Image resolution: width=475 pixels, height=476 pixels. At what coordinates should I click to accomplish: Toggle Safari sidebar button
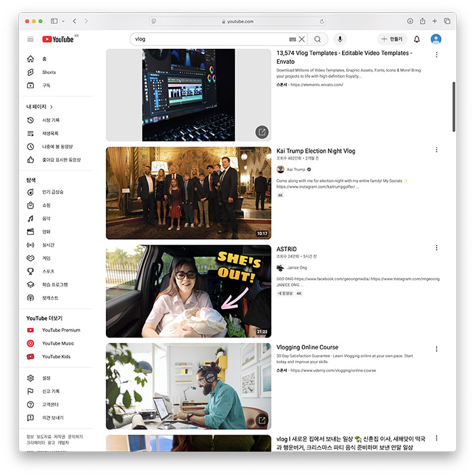tap(54, 21)
